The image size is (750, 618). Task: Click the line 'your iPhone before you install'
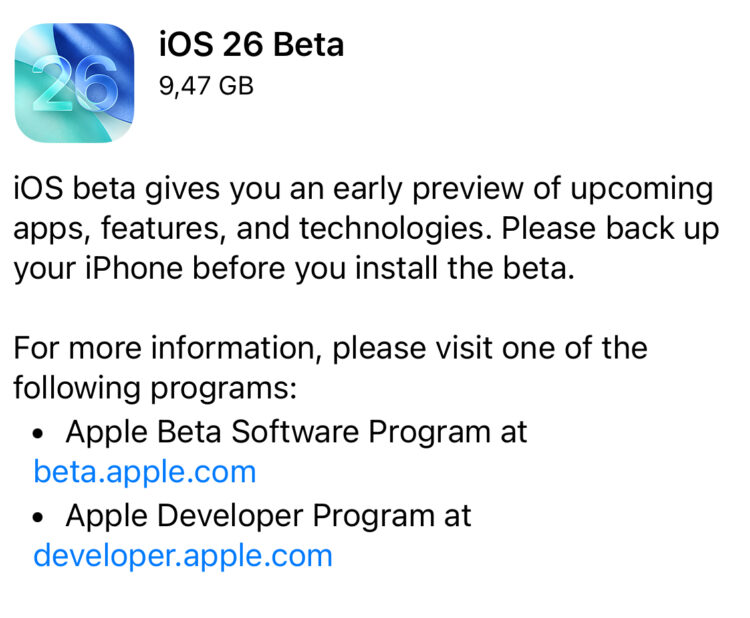(x=294, y=268)
